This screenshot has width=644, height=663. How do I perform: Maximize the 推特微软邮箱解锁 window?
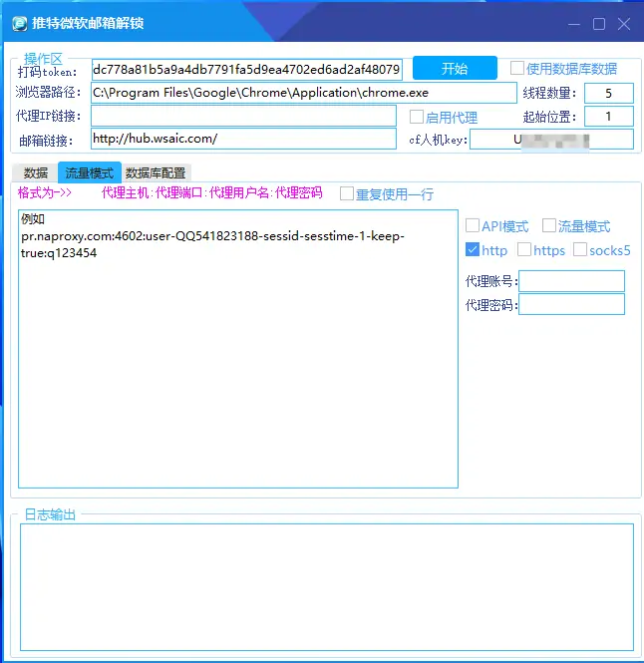click(x=599, y=24)
